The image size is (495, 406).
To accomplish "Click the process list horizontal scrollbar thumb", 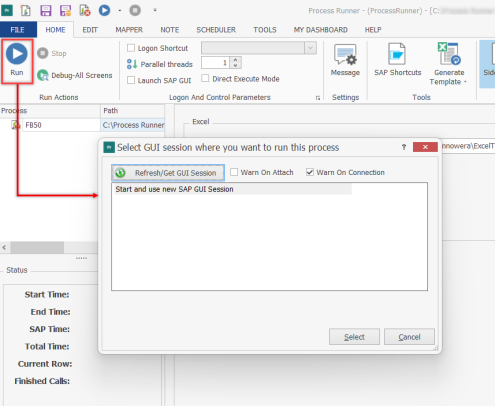I will click(x=37, y=247).
